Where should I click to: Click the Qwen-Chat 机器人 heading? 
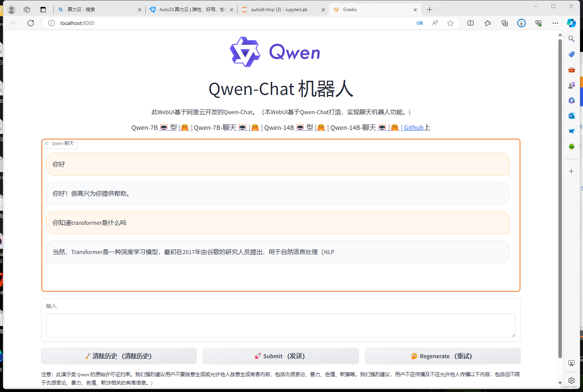point(281,89)
